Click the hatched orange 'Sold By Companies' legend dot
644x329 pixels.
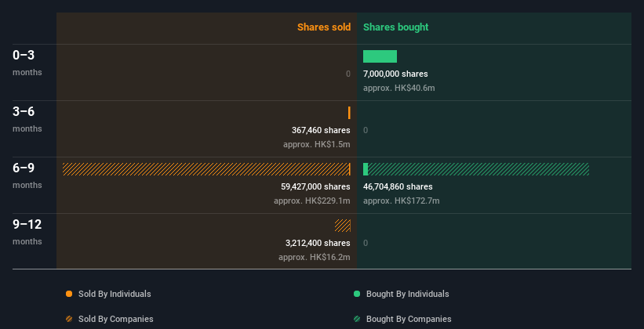(69, 319)
